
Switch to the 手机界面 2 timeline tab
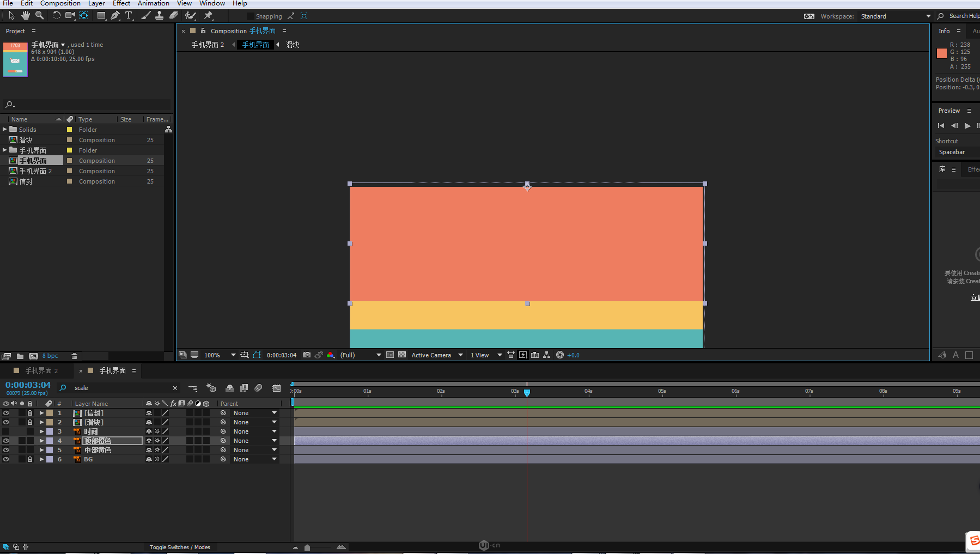tap(41, 370)
